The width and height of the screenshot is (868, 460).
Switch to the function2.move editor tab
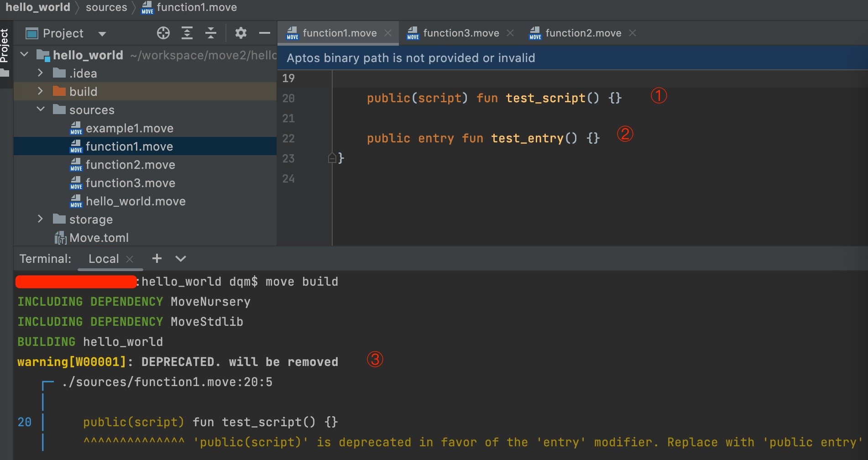[x=583, y=33]
